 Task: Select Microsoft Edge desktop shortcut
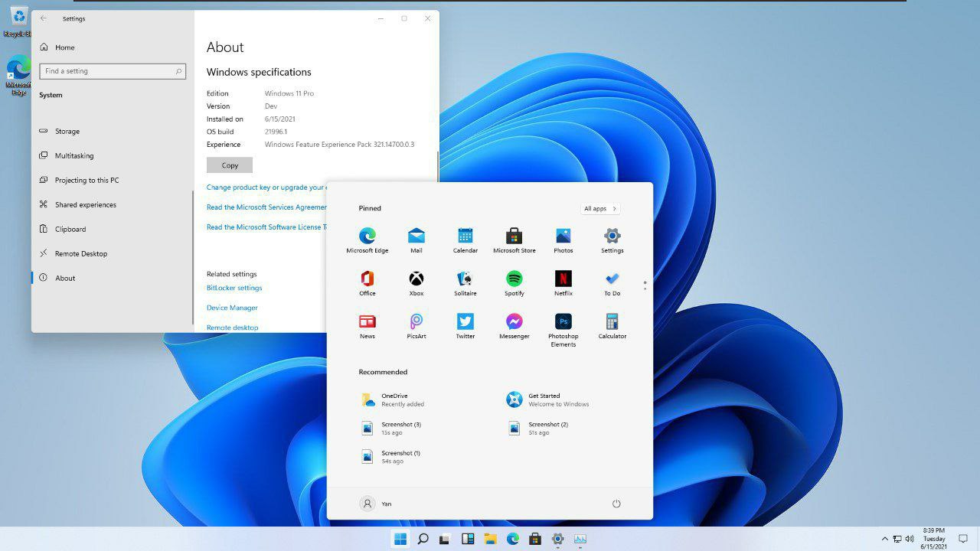[18, 76]
